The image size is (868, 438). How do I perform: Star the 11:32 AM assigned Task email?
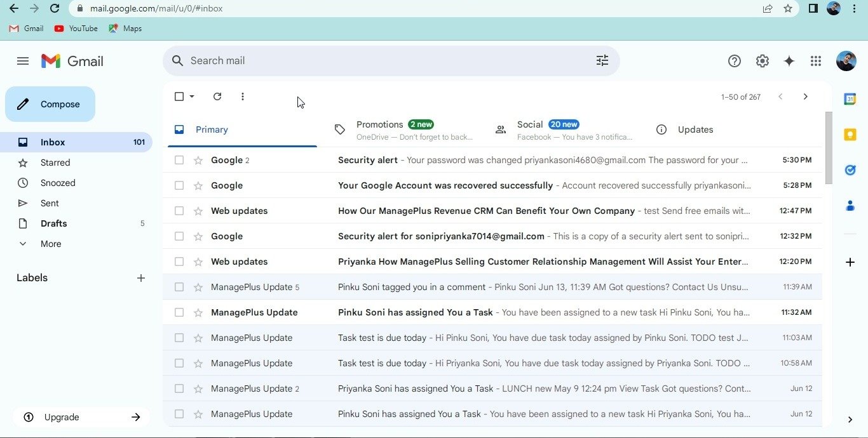(198, 312)
